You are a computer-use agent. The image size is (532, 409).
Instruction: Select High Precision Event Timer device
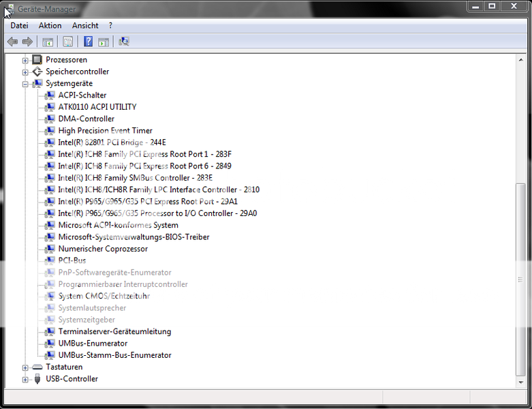pyautogui.click(x=105, y=131)
